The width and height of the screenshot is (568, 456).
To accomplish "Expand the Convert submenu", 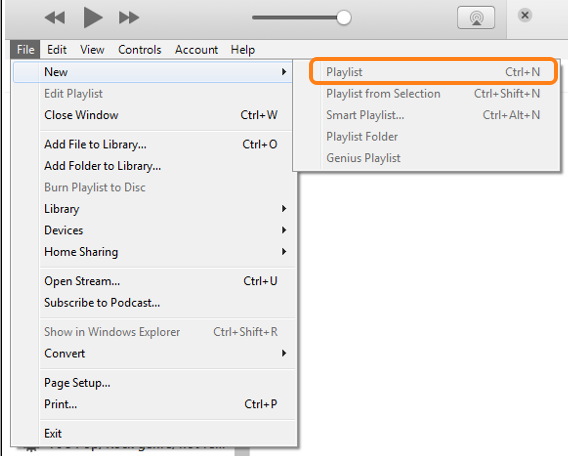I will [x=153, y=353].
